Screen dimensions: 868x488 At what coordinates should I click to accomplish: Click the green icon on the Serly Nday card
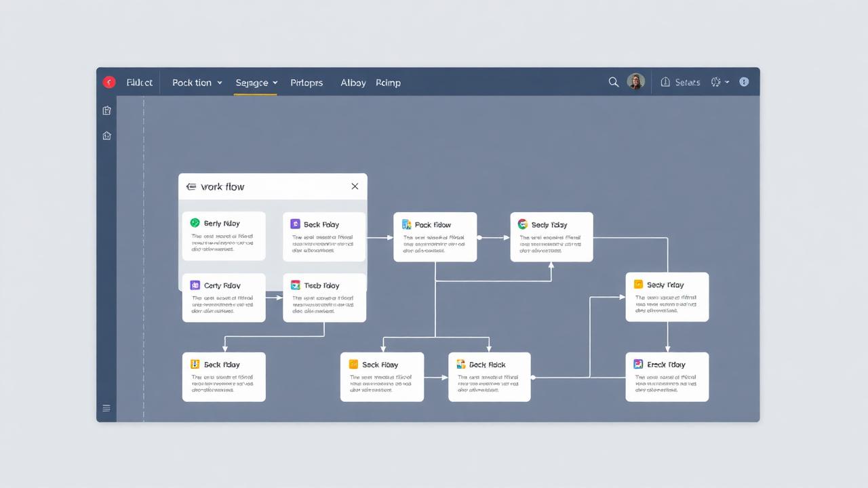click(x=196, y=223)
